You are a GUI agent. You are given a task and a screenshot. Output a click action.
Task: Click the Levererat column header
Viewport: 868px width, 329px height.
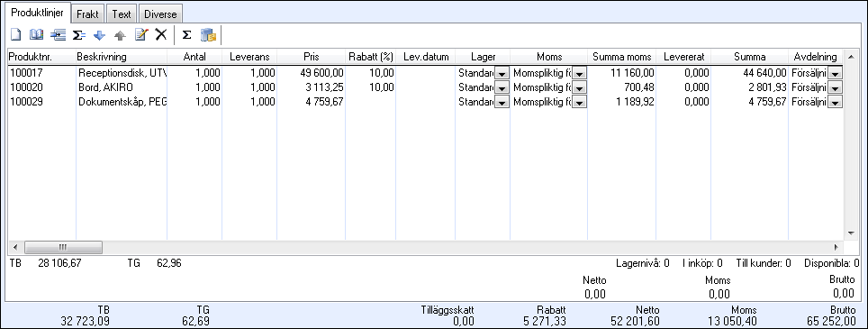(x=683, y=57)
